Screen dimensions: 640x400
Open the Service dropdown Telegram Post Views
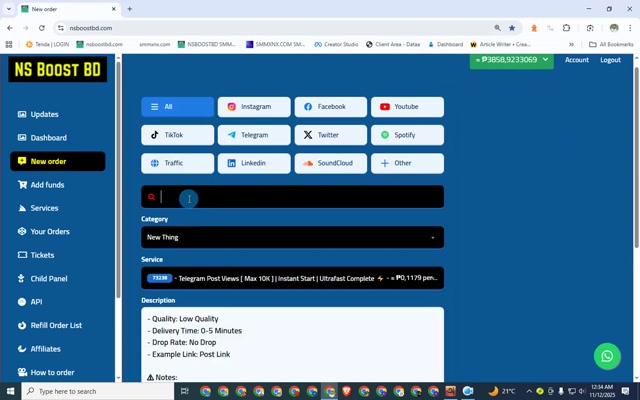pos(292,278)
